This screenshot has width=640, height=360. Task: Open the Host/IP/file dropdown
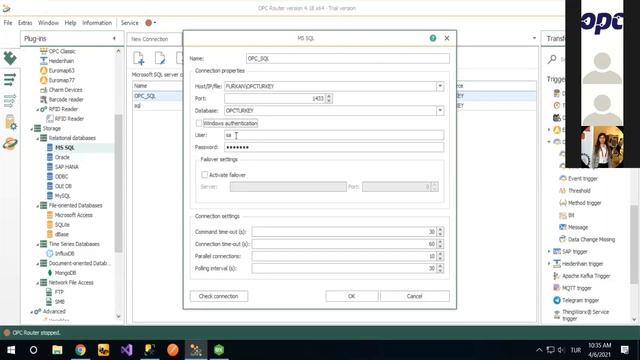(x=440, y=86)
